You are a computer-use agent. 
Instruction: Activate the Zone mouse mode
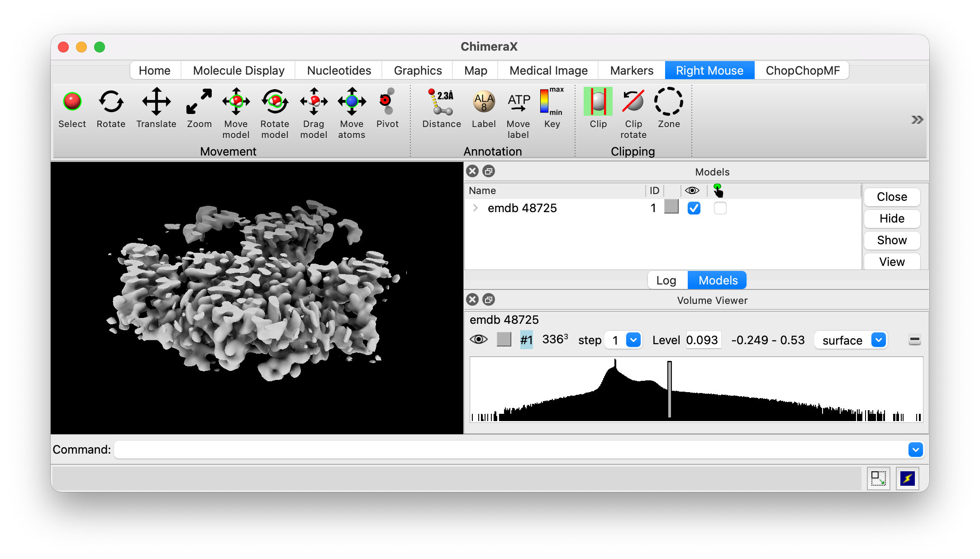coord(668,101)
